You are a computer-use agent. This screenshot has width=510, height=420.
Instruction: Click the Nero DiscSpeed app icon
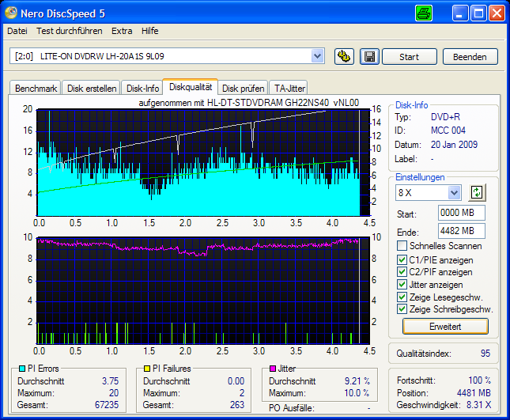11,13
